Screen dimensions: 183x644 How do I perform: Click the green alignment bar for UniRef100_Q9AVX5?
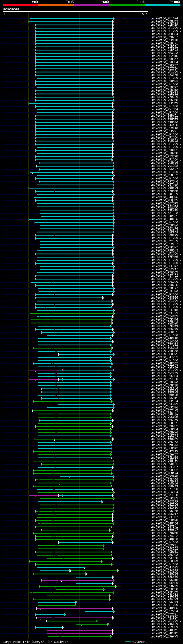(80, 637)
